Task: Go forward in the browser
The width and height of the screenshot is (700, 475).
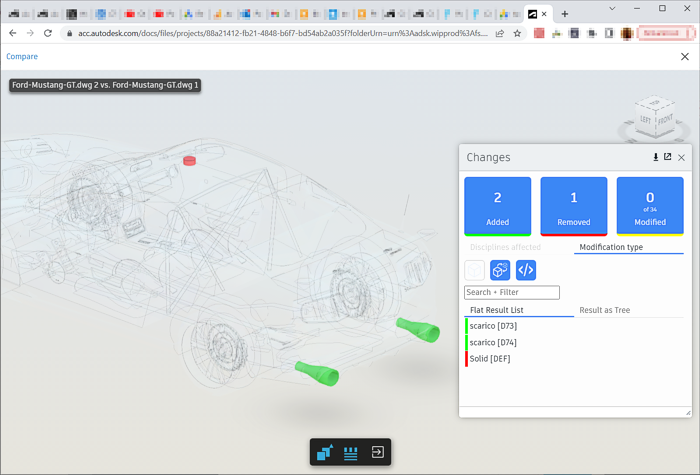Action: pyautogui.click(x=30, y=33)
